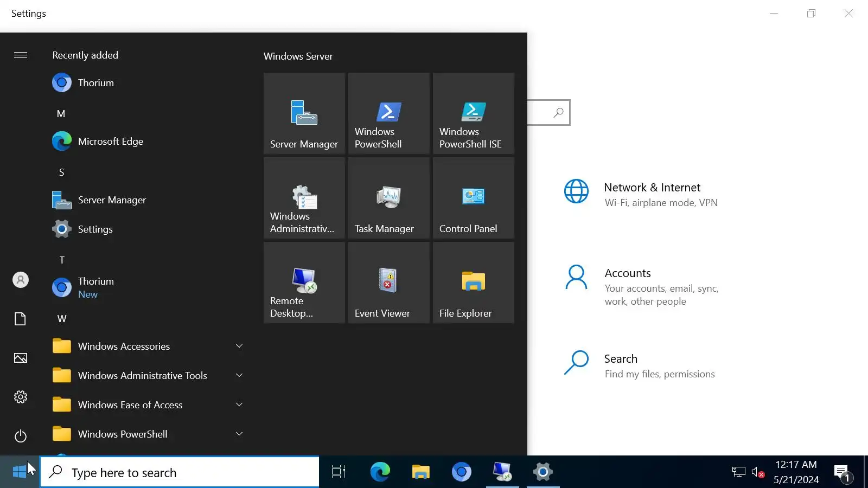Open the user account icon
This screenshot has width=868, height=488.
(21, 280)
